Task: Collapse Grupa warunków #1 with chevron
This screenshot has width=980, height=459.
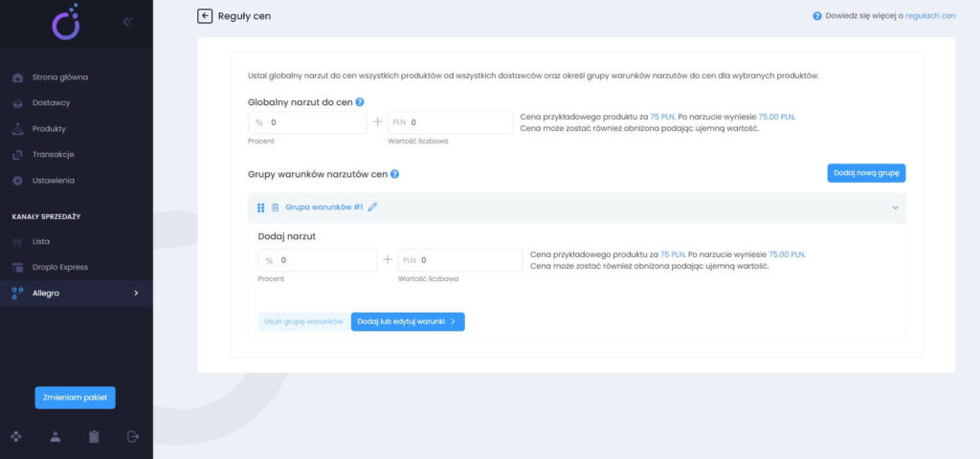Action: coord(895,208)
